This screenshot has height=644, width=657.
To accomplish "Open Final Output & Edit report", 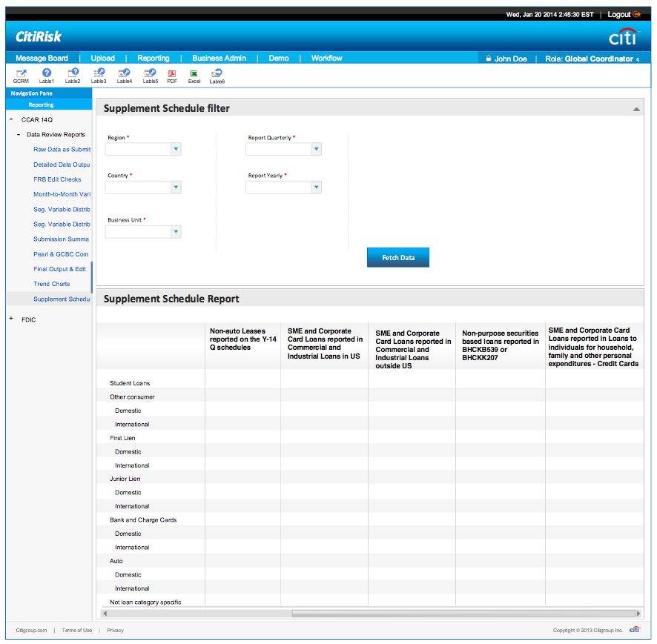I will [59, 269].
